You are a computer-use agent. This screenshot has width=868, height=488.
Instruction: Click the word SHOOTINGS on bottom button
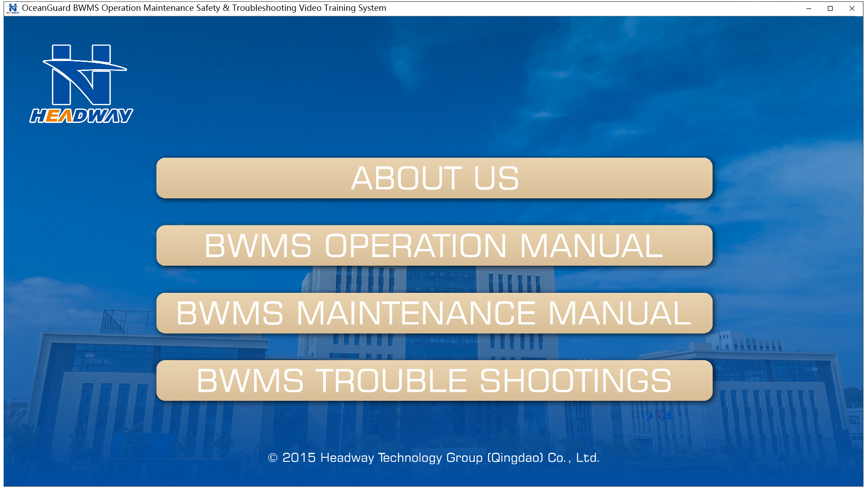pos(575,380)
